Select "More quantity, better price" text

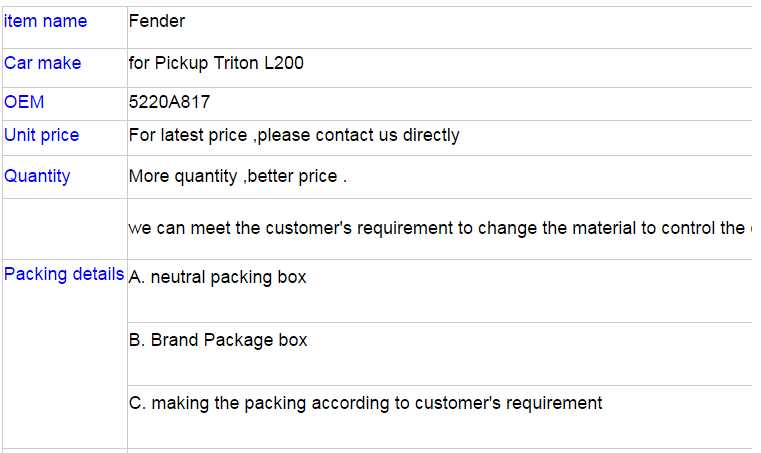click(x=238, y=177)
